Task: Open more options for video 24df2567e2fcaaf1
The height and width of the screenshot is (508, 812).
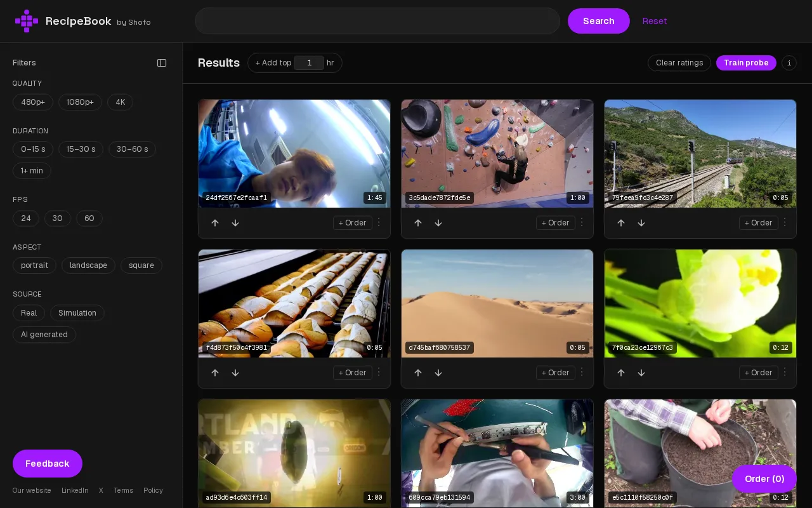Action: (379, 222)
